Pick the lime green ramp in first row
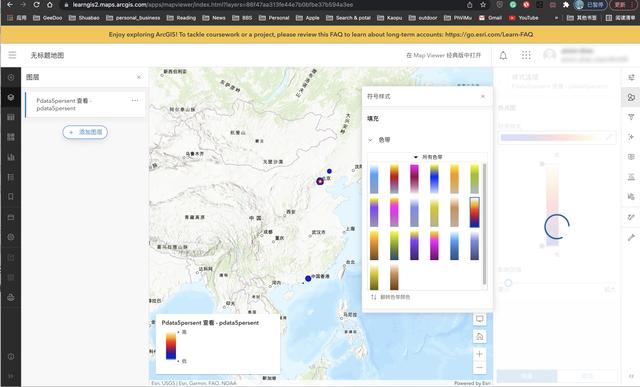 click(x=474, y=179)
